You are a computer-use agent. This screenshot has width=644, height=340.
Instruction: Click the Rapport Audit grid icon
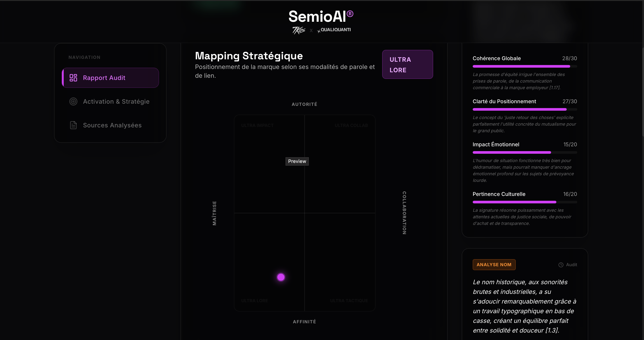click(73, 78)
